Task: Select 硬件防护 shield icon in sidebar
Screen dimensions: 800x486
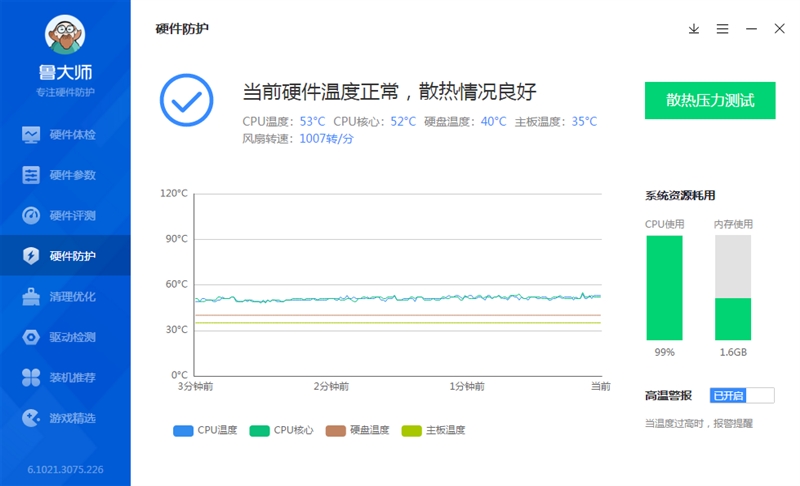Action: point(31,255)
